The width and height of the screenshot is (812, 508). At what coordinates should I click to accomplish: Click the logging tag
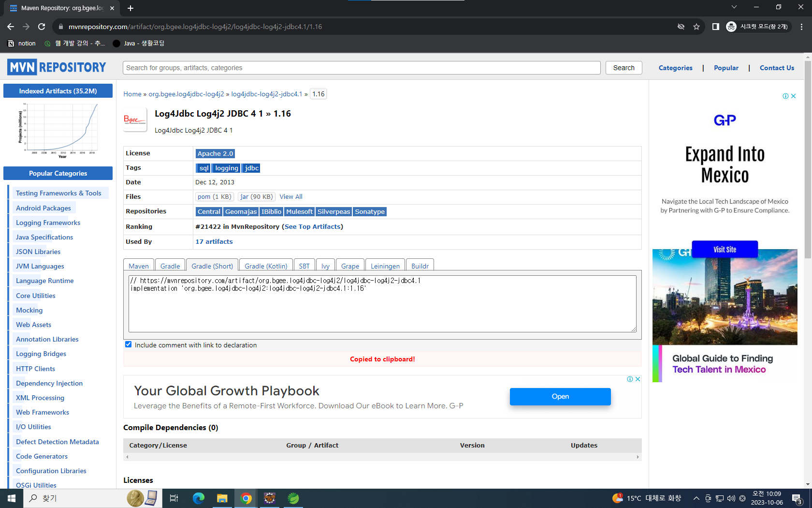227,168
